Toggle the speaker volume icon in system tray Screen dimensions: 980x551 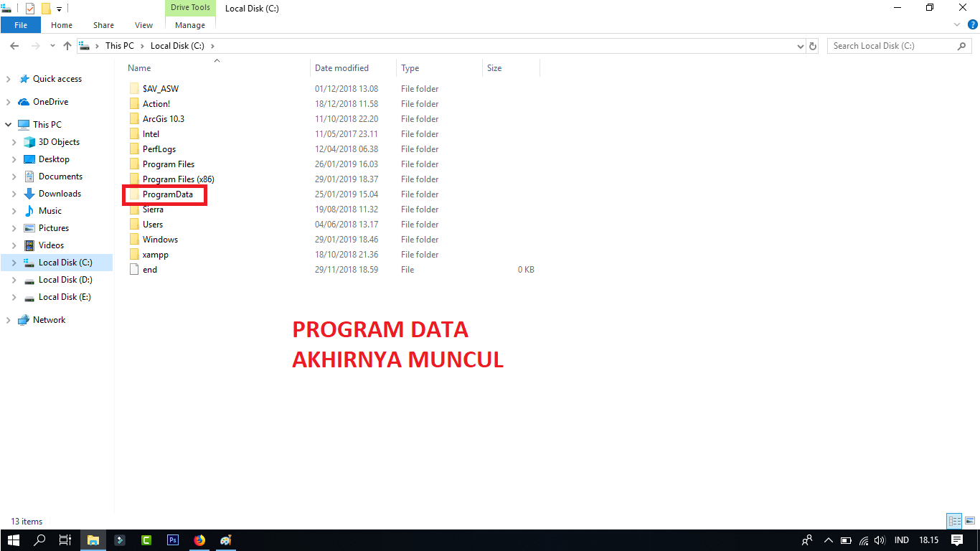(x=879, y=540)
